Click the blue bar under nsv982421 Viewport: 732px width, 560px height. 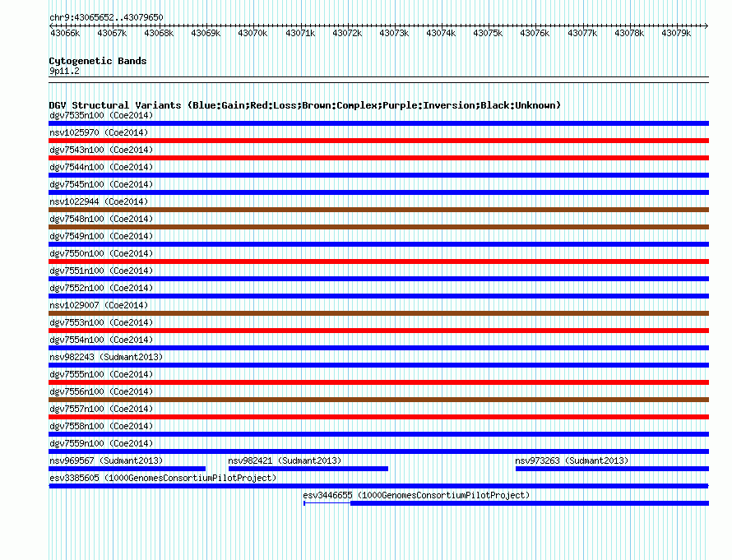point(308,469)
